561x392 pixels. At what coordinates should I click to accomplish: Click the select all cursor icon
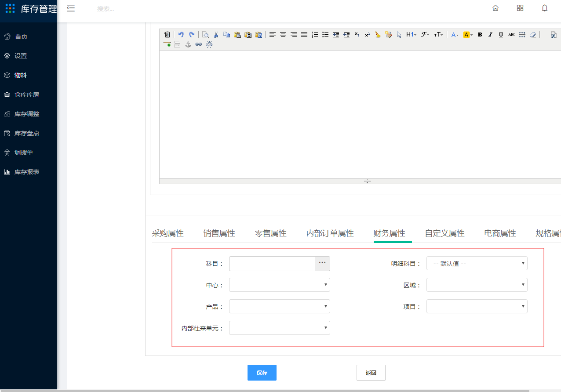[x=399, y=35]
